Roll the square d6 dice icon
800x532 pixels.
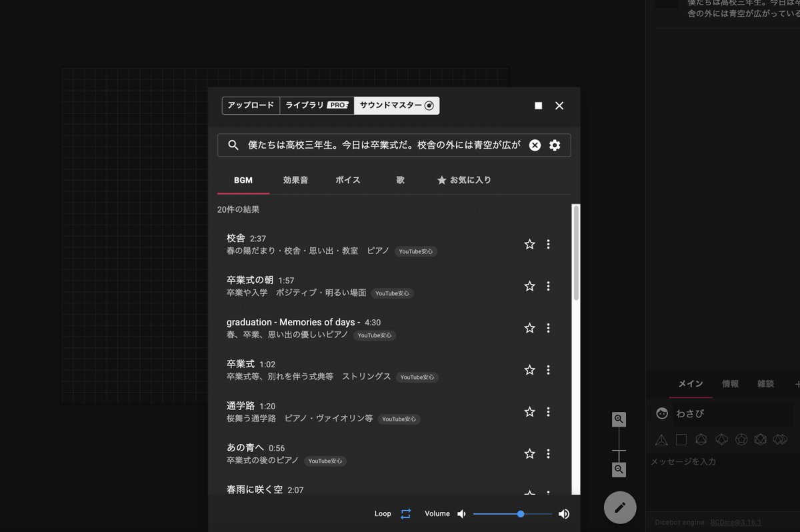(x=681, y=439)
